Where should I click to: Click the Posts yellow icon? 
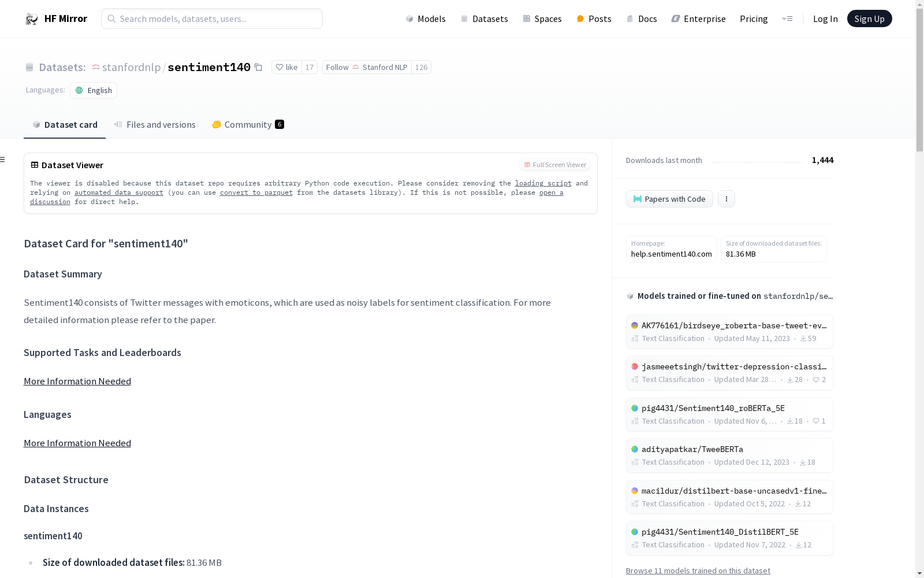point(580,19)
